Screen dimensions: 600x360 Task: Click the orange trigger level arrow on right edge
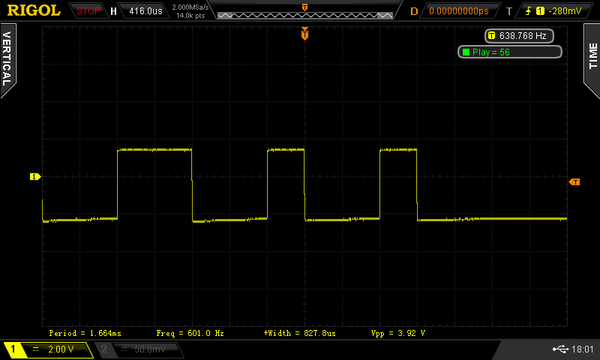pos(574,182)
